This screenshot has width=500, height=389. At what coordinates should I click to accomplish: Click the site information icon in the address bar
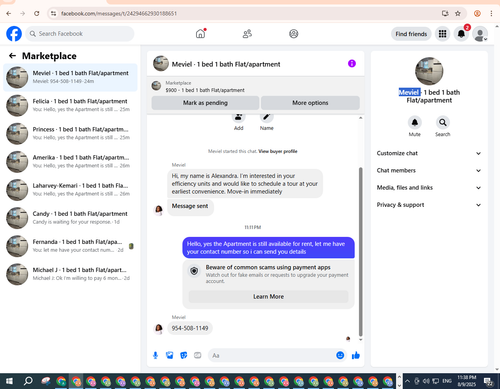tap(53, 13)
